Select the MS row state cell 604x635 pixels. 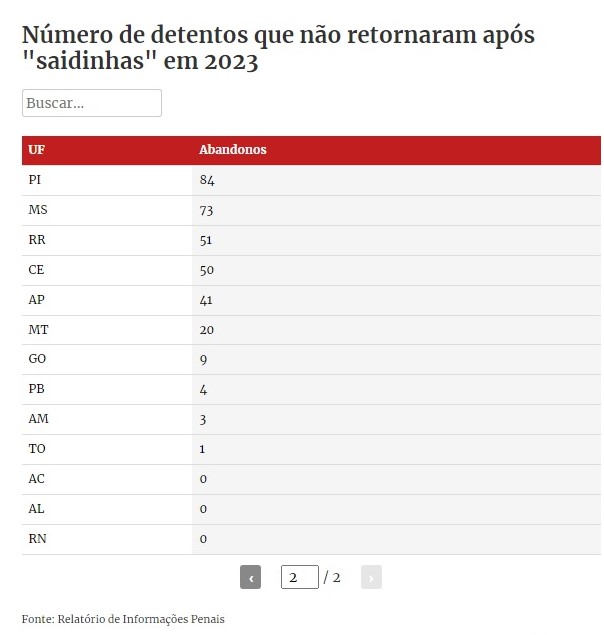coord(37,210)
